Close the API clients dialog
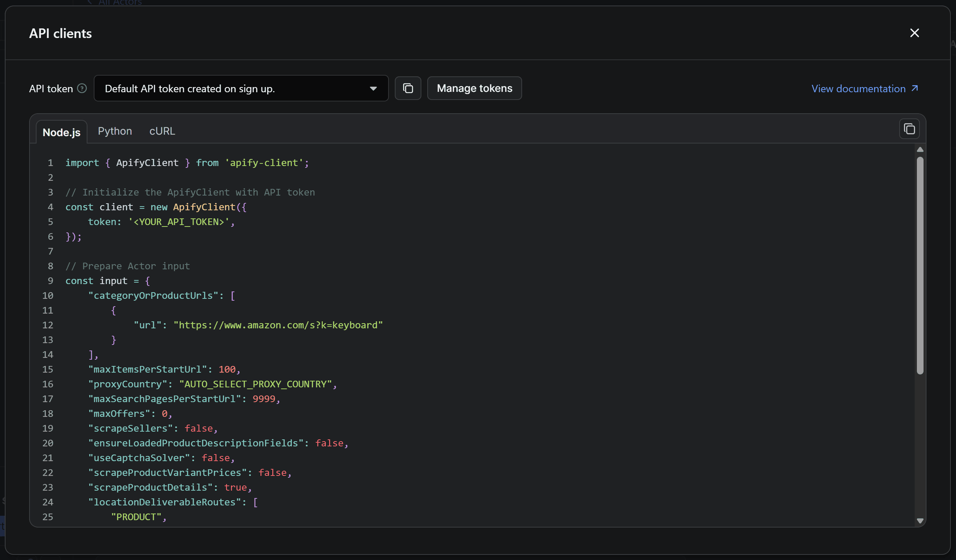The image size is (956, 560). (915, 33)
